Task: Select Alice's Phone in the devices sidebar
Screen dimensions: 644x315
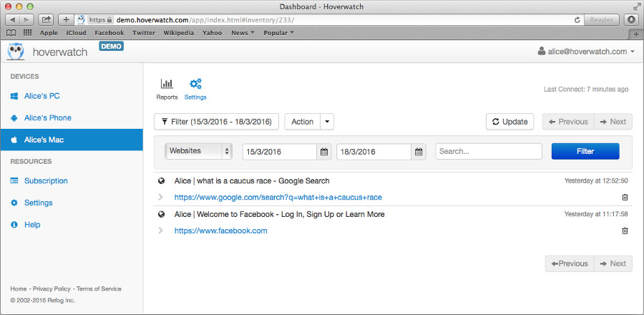Action: click(47, 117)
